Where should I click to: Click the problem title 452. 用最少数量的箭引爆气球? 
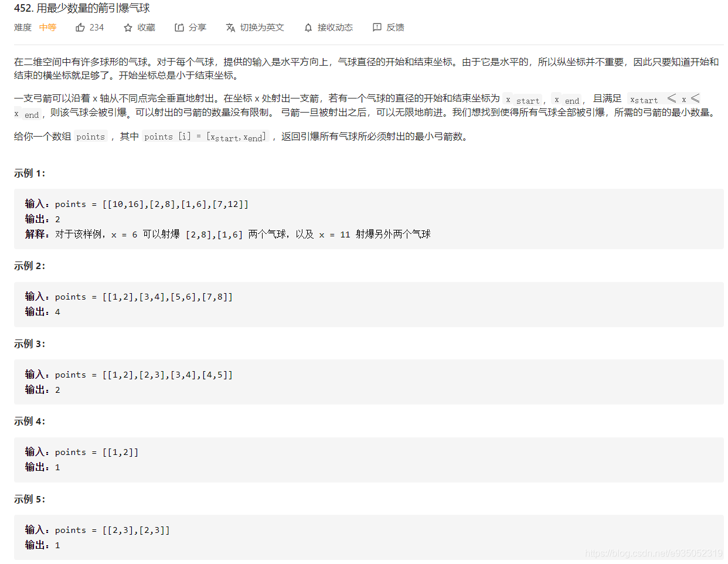pos(82,8)
